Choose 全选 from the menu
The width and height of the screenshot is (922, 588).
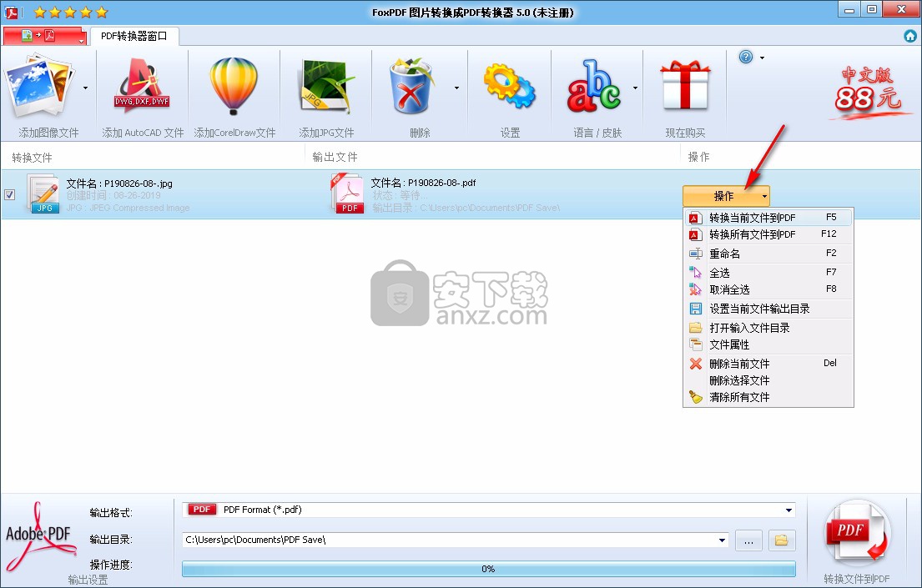pos(768,272)
